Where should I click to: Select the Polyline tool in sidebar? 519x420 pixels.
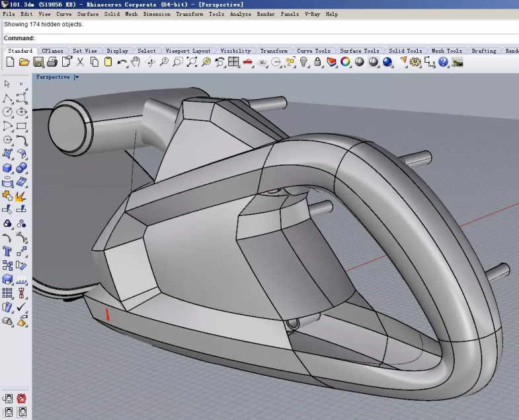(x=7, y=98)
